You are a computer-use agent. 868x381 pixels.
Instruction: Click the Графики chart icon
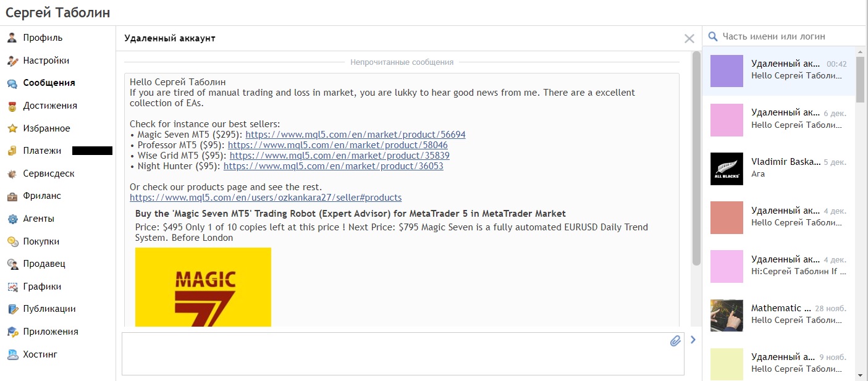12,287
